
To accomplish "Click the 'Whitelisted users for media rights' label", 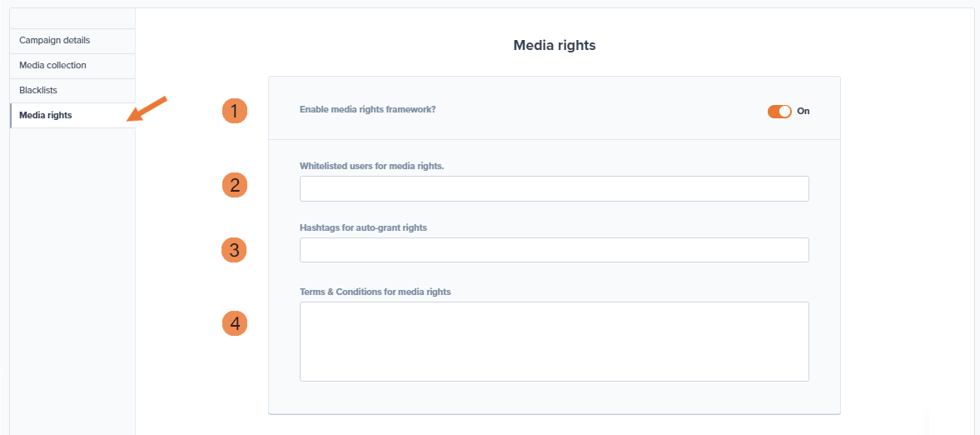I will point(371,166).
